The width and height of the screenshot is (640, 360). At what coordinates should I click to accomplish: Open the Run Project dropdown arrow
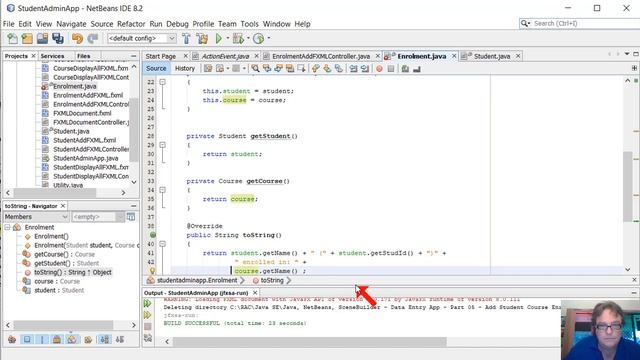click(x=228, y=38)
